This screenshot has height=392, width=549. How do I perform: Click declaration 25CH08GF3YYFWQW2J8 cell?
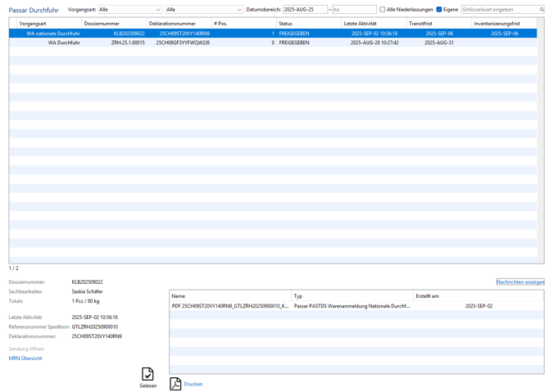point(183,43)
